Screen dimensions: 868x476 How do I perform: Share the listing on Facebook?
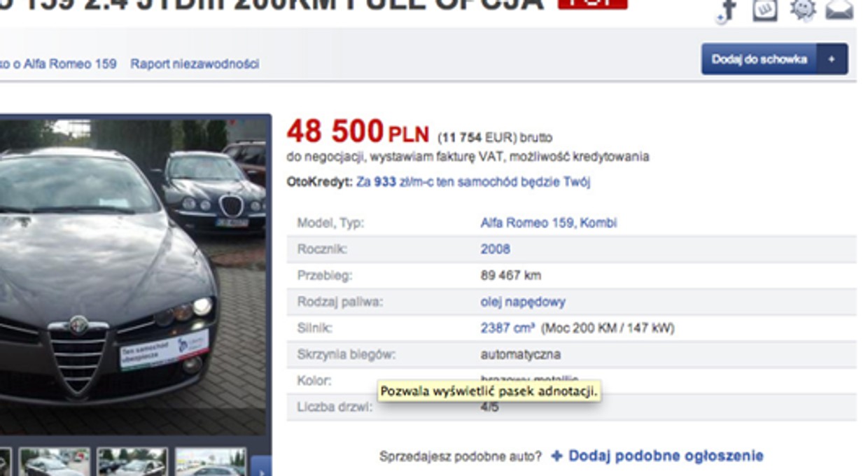click(728, 10)
